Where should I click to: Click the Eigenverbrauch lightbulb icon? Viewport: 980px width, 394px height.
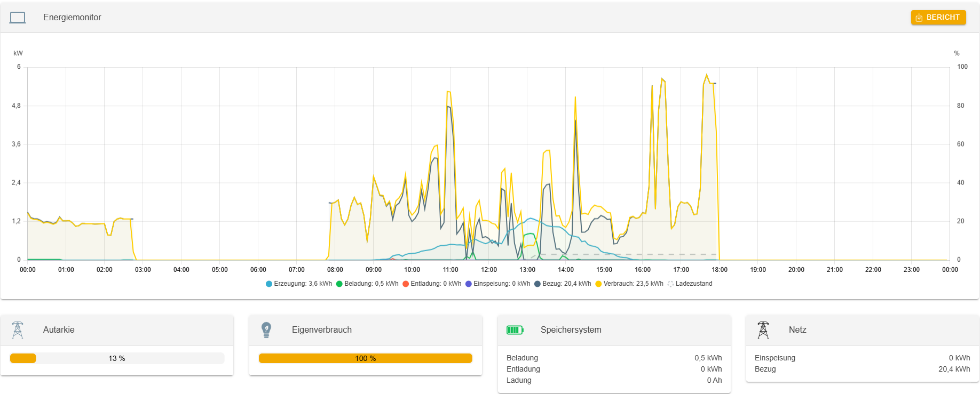266,330
